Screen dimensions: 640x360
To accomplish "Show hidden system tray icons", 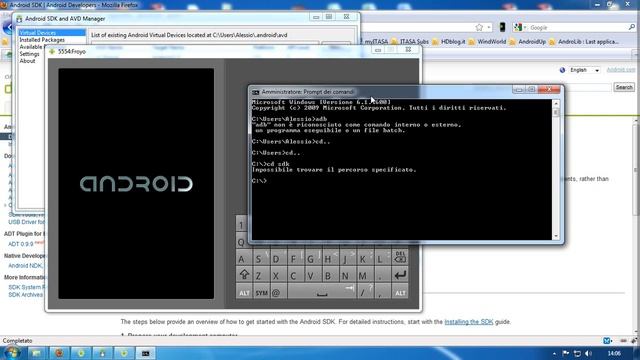I will tap(554, 353).
